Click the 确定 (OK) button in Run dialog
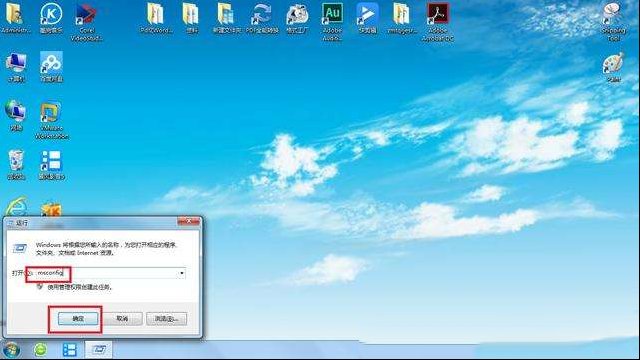 coord(78,318)
